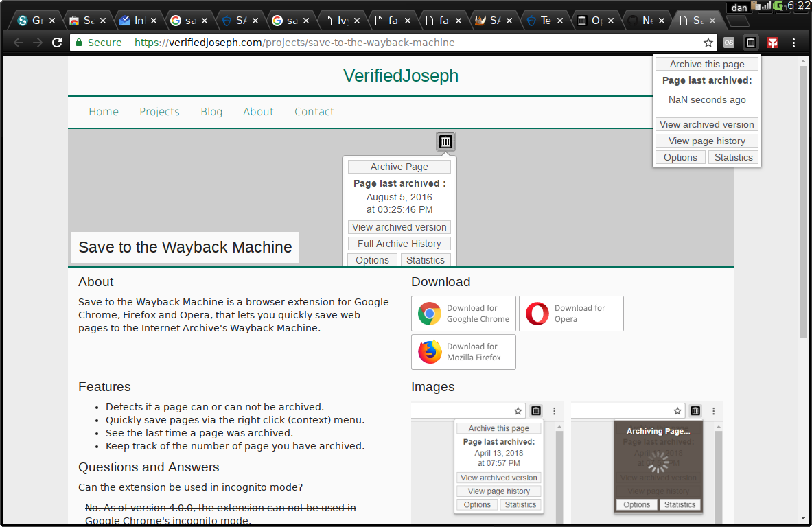Click the Wayback icon in the hero banner image
This screenshot has height=527, width=812.
446,141
